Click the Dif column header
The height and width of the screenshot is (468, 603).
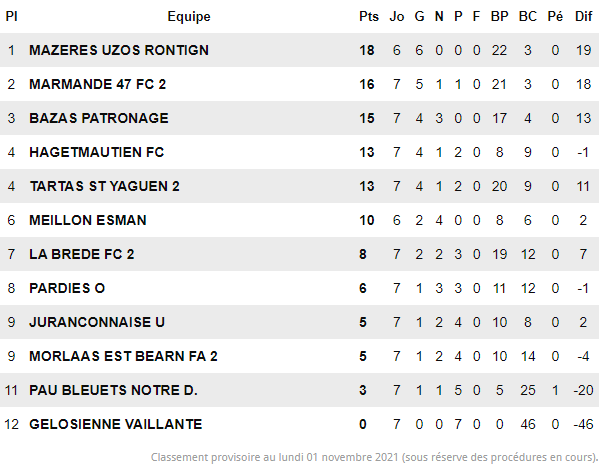(583, 17)
